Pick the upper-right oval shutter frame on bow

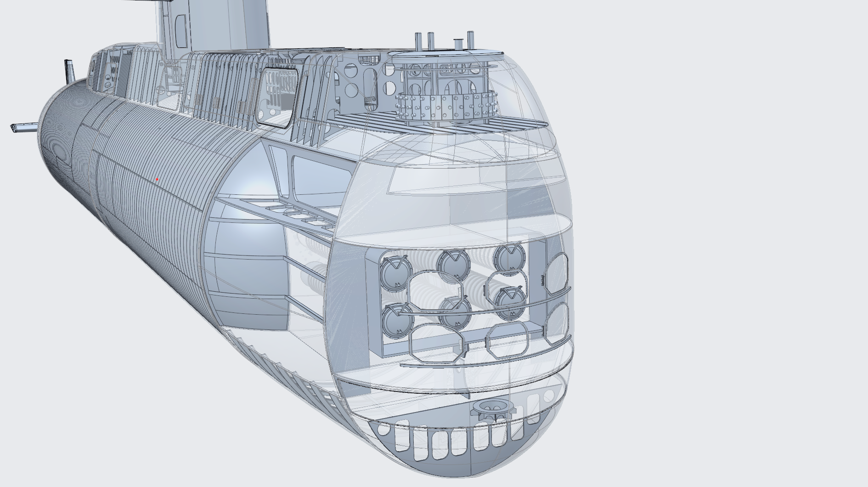(557, 273)
